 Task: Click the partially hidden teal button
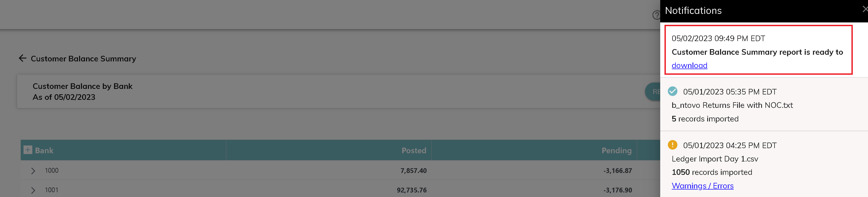coord(653,91)
